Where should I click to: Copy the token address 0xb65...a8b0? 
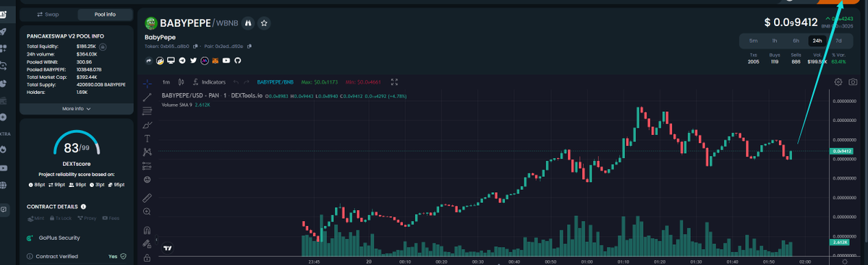coord(196,46)
